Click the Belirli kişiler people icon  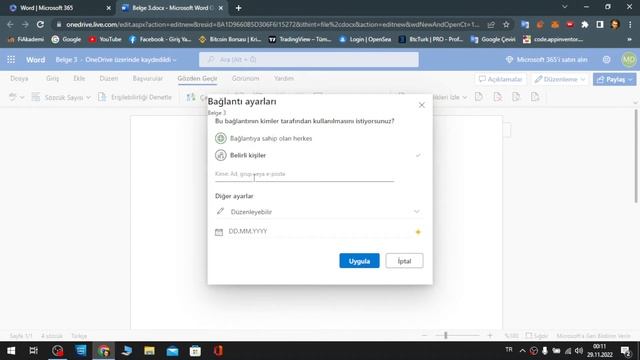[220, 155]
